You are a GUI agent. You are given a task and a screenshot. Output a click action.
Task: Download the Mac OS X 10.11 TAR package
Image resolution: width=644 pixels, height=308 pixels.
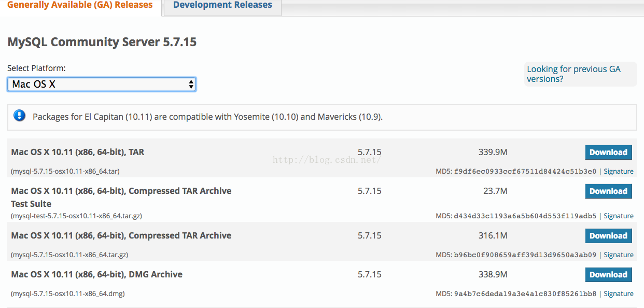[608, 152]
